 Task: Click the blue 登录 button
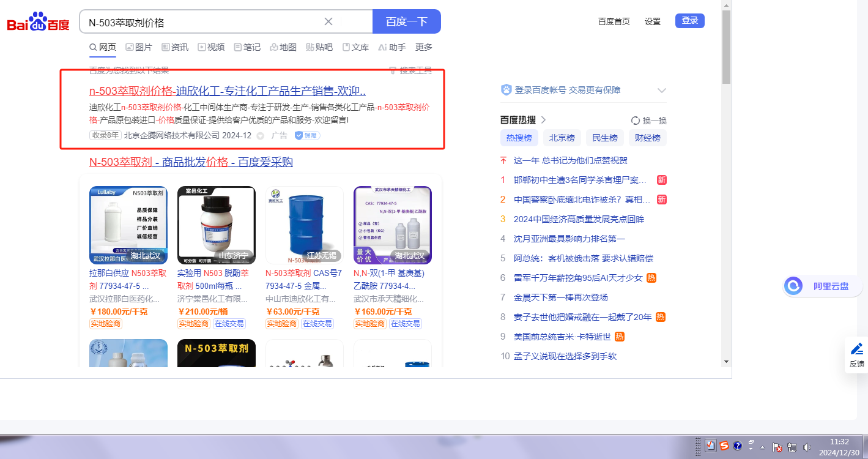tap(690, 21)
